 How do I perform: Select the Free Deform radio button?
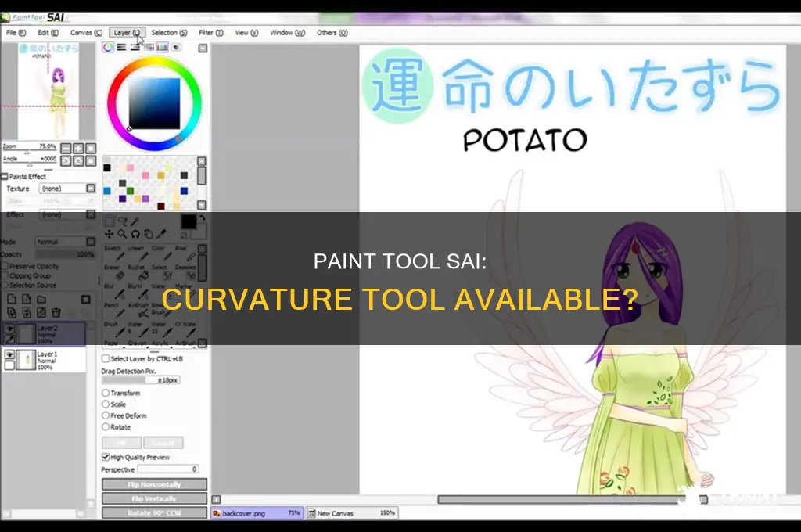point(106,415)
